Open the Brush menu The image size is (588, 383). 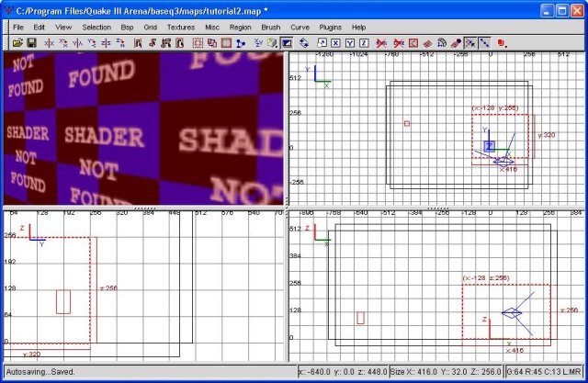tap(271, 27)
